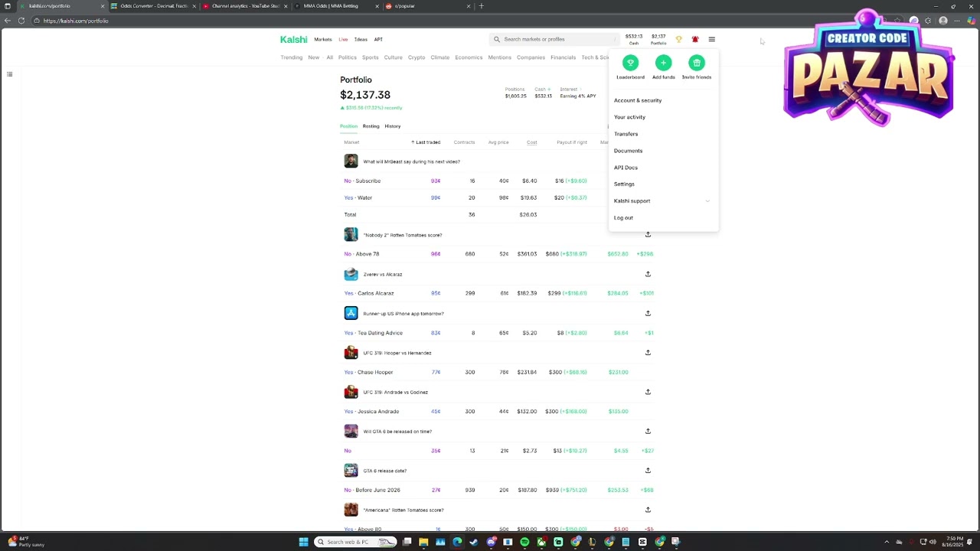Click the browser back arrow

8,21
